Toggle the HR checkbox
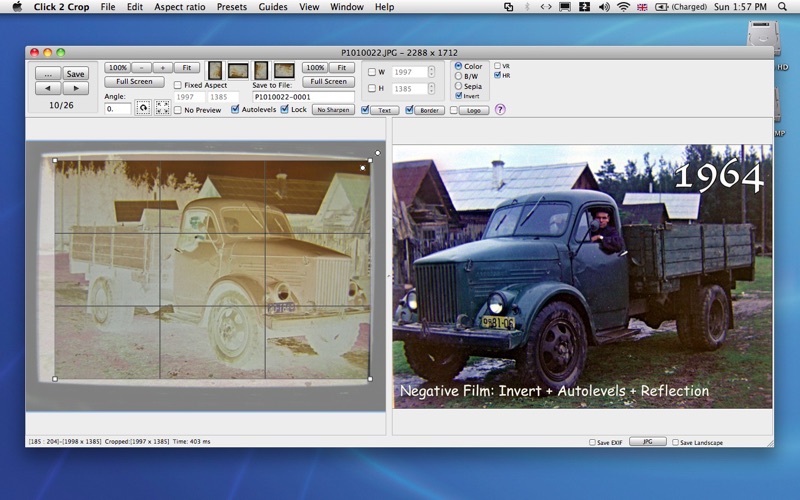This screenshot has height=500, width=800. [x=497, y=75]
